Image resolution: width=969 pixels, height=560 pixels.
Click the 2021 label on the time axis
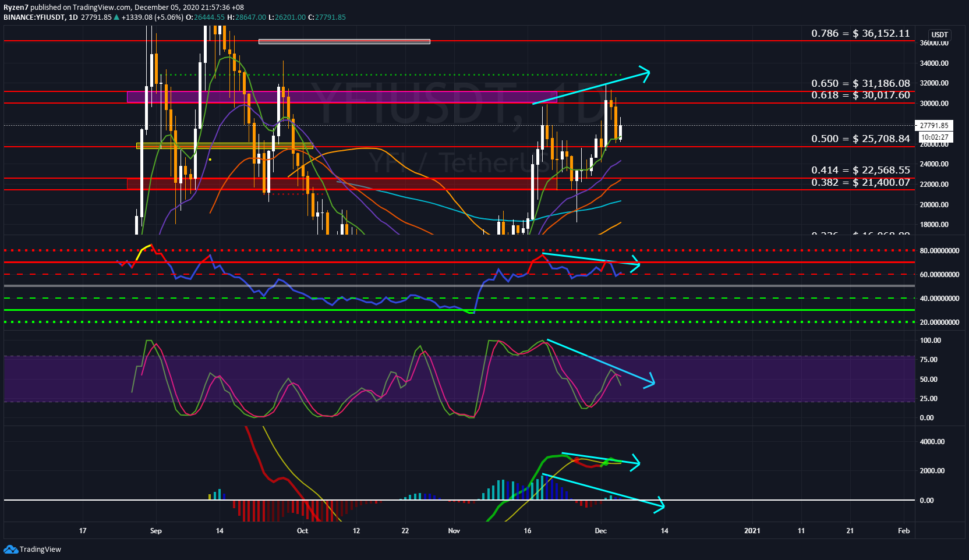point(752,530)
